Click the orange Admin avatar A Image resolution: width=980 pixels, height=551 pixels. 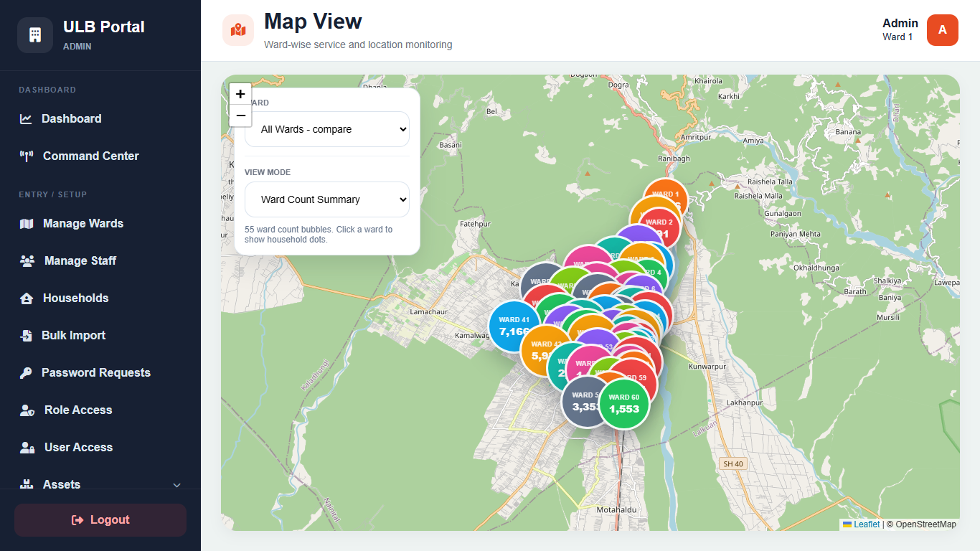coord(943,30)
